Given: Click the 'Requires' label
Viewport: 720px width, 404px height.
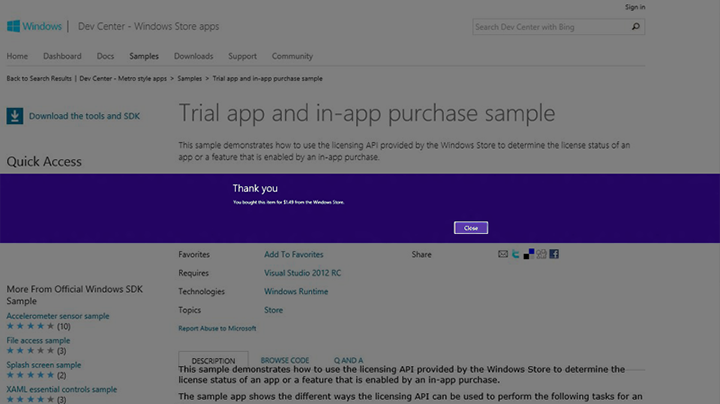Looking at the screenshot, I should pyautogui.click(x=193, y=273).
